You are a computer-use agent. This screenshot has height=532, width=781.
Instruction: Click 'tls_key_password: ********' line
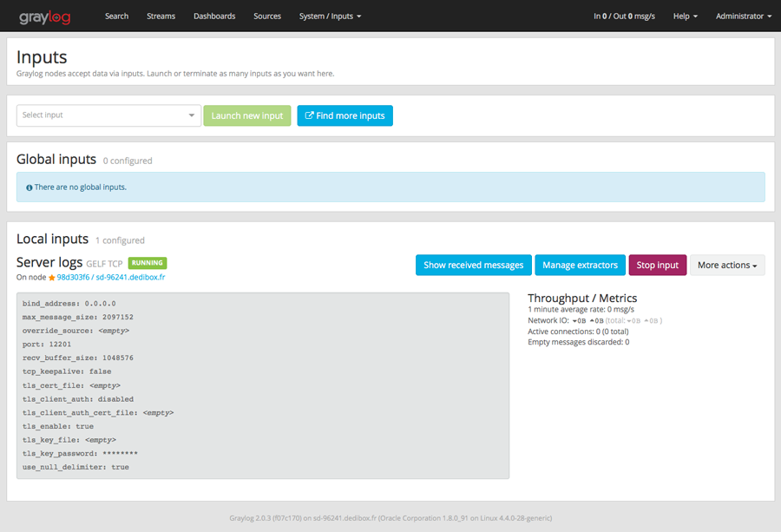(80, 454)
